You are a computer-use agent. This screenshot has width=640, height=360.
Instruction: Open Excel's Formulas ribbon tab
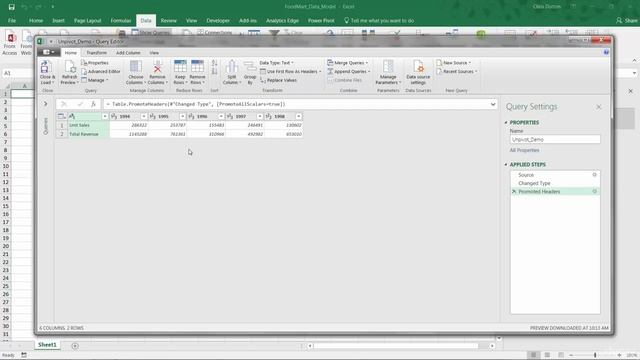tap(121, 20)
